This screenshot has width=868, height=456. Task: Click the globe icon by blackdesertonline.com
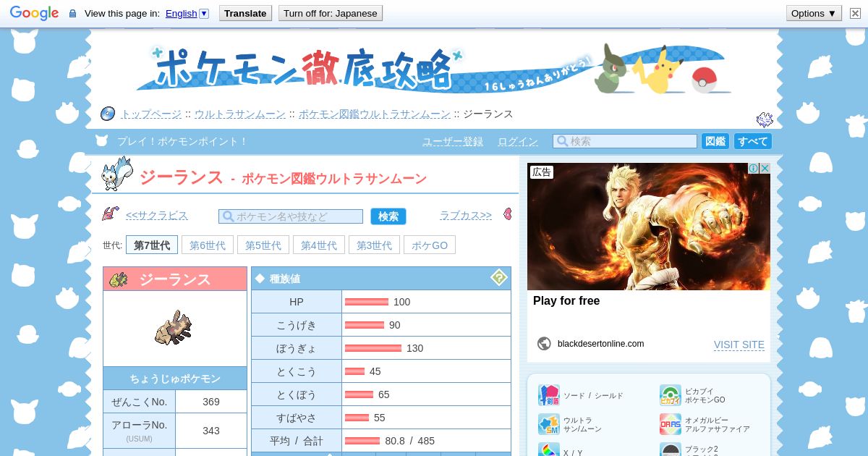[544, 343]
